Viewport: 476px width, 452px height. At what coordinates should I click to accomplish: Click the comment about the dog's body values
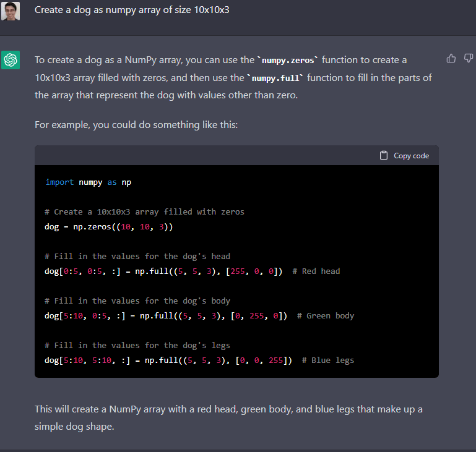click(x=137, y=301)
